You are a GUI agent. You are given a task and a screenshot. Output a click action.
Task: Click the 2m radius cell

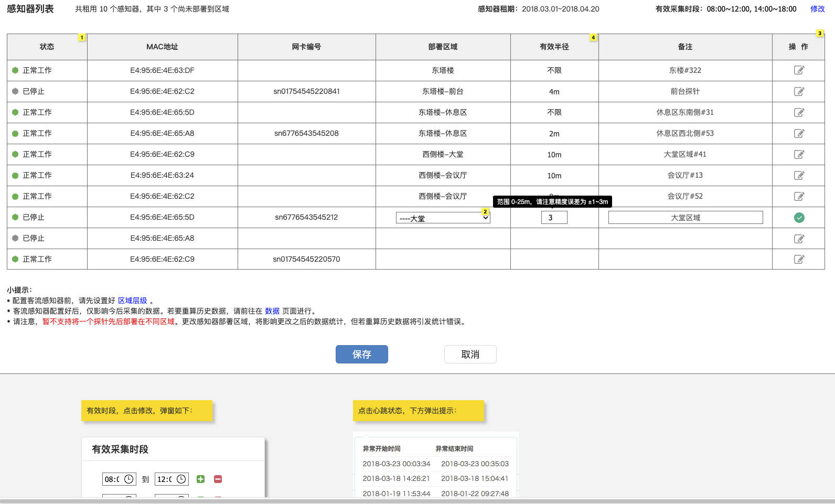(x=554, y=133)
